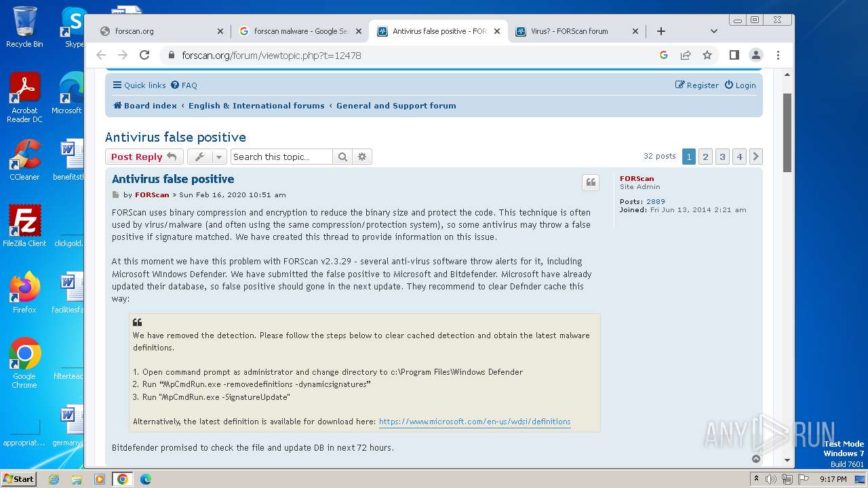The height and width of the screenshot is (488, 868).
Task: Open Microsoft wdsi definitions link
Action: pyautogui.click(x=475, y=422)
